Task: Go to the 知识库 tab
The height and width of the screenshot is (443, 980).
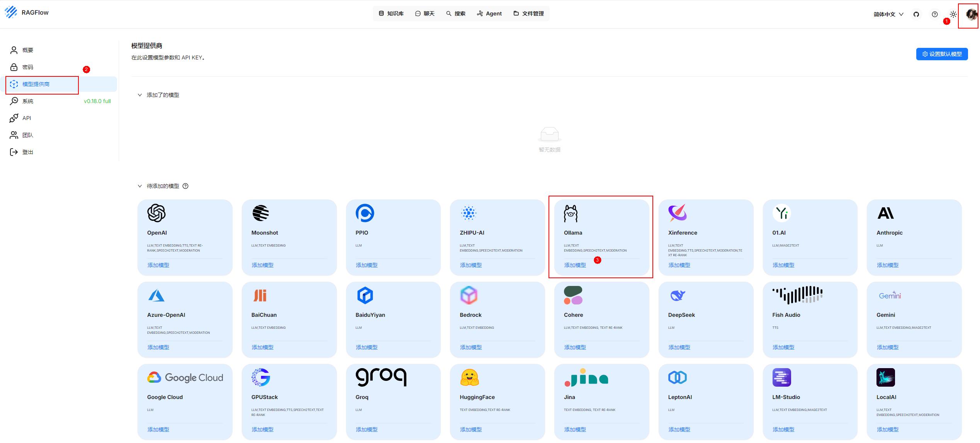Action: 391,14
